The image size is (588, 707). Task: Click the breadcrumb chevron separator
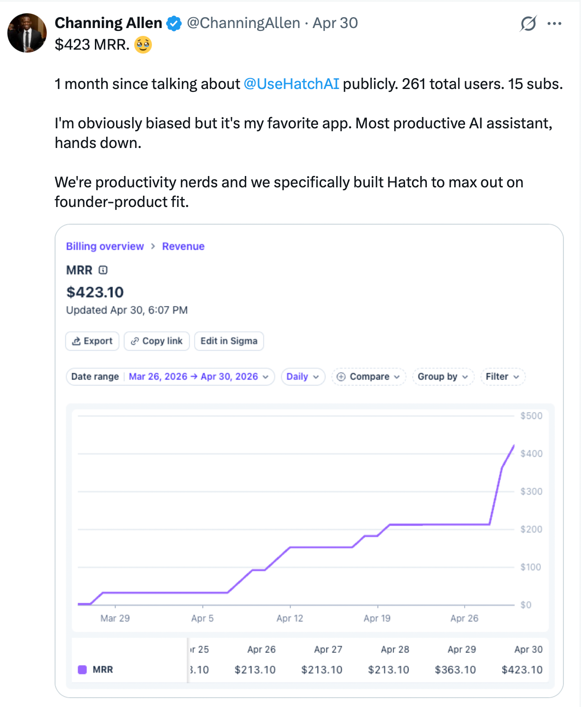click(x=153, y=246)
